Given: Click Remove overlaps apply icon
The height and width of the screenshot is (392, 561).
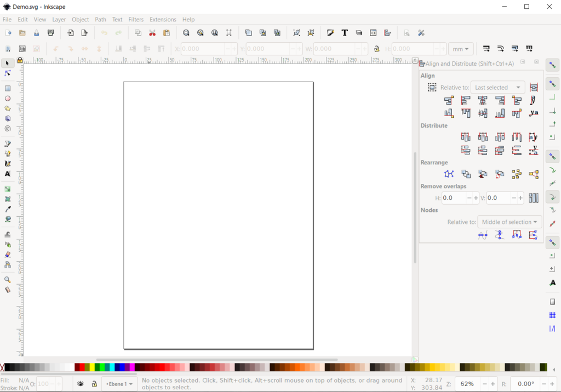Looking at the screenshot, I should (x=534, y=198).
